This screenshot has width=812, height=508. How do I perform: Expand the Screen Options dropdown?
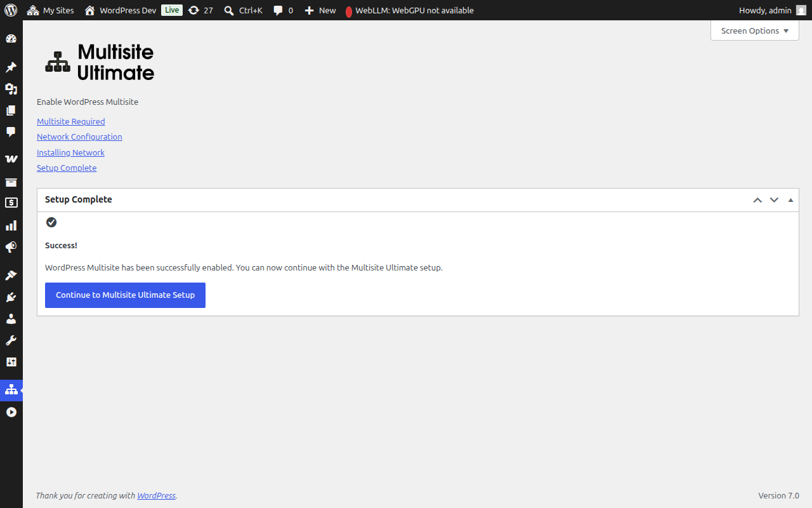[x=755, y=30]
